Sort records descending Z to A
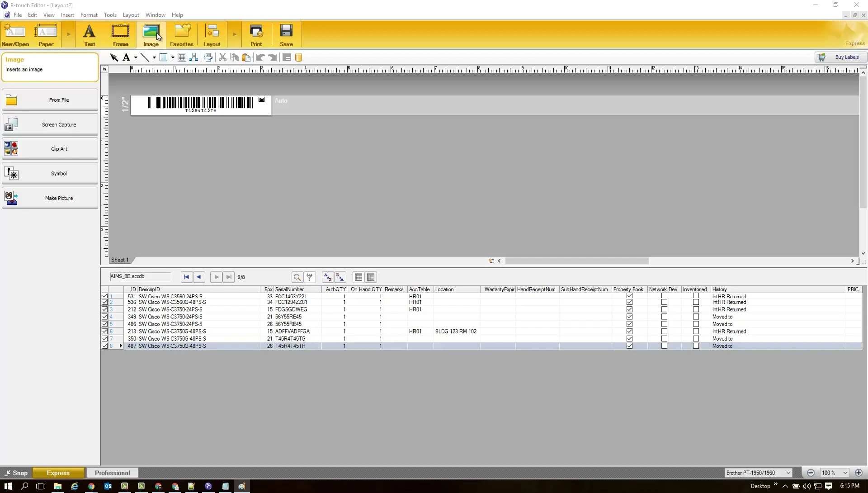The width and height of the screenshot is (868, 493). [x=340, y=277]
